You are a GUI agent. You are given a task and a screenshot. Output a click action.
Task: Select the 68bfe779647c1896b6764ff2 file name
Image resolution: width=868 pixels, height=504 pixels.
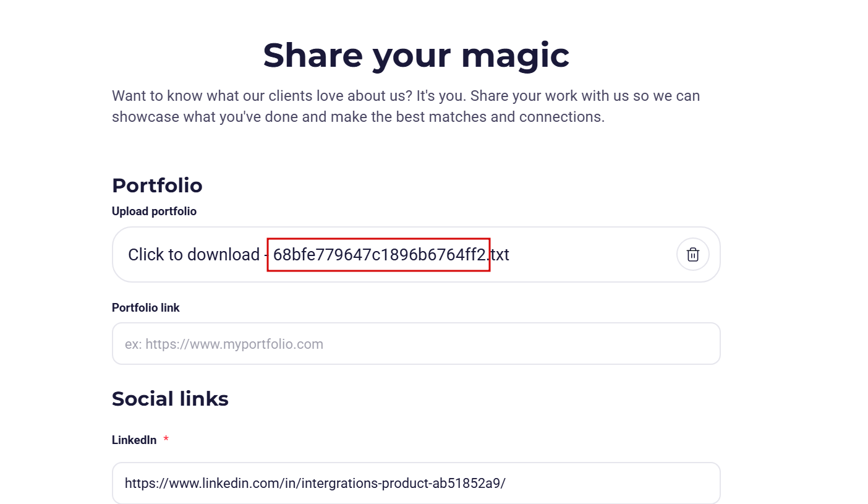point(380,255)
